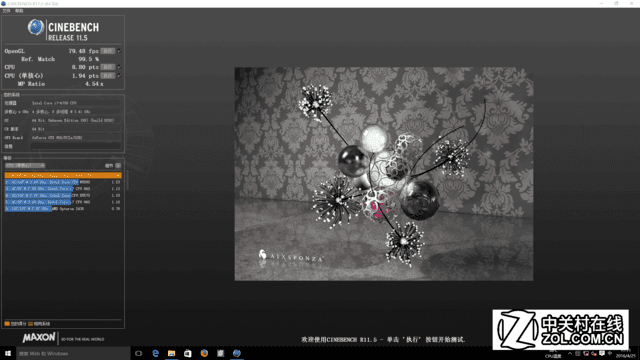Select the CPU 860 ranking row
Screen dimensions: 640x360
click(63, 189)
